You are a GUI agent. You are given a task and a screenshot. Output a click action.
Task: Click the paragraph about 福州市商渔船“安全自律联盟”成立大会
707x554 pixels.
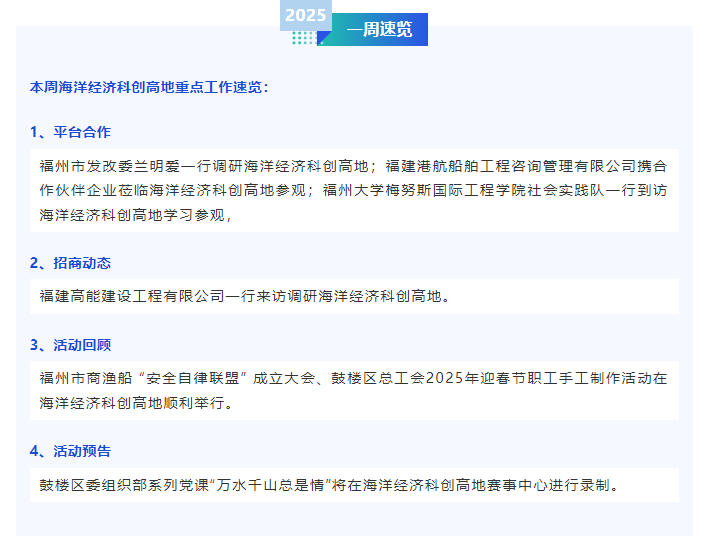(354, 390)
